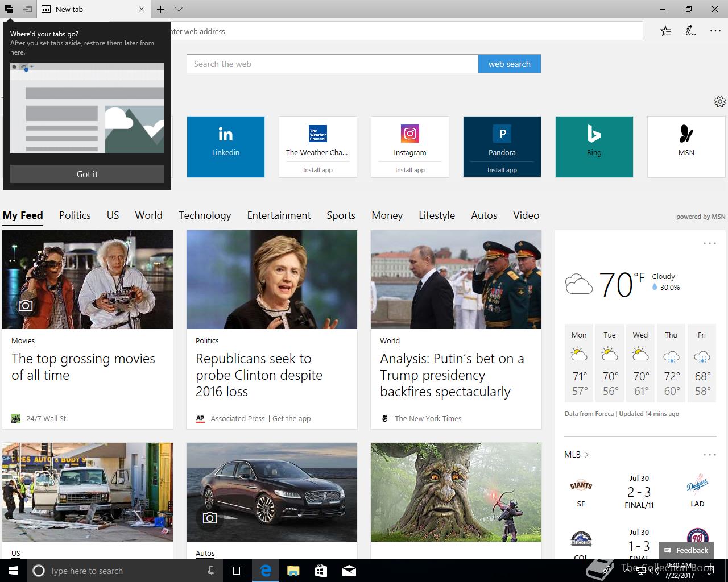Viewport: 728px width, 582px height.
Task: Open the Bing tile
Action: coord(594,147)
